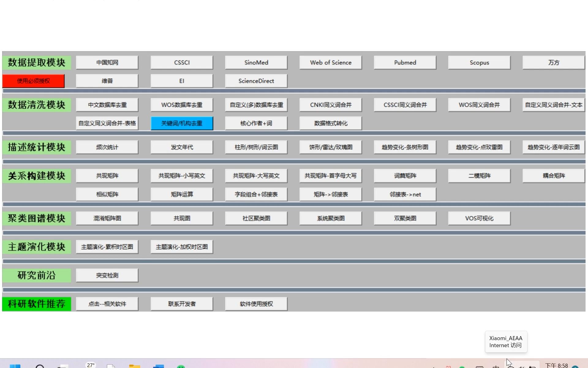Open the Web of Science button
Image resolution: width=588 pixels, height=368 pixels.
(331, 63)
